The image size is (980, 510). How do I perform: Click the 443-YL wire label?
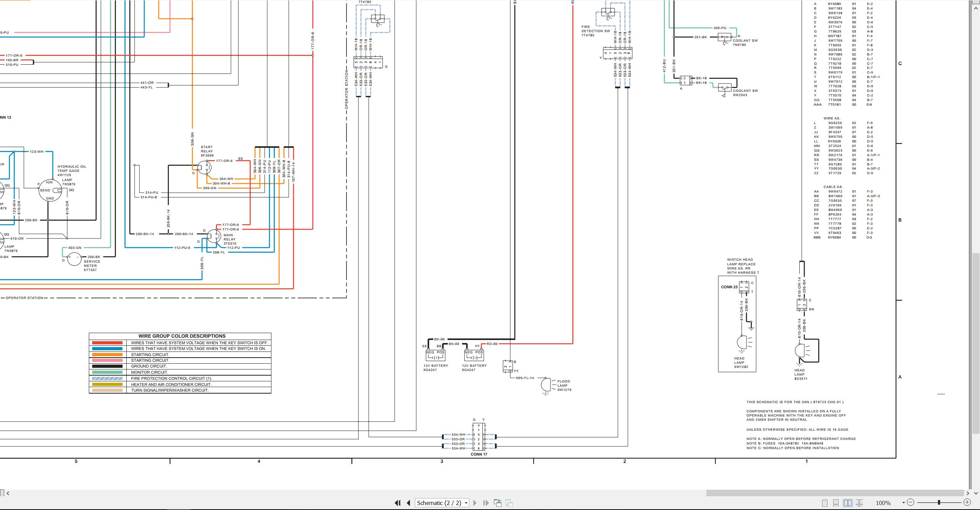click(147, 87)
